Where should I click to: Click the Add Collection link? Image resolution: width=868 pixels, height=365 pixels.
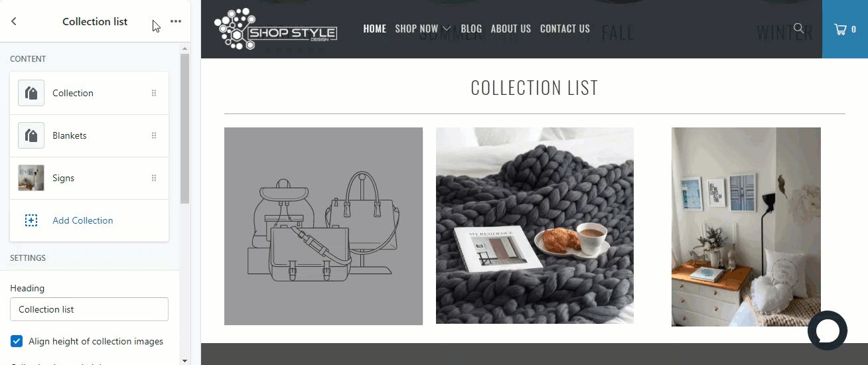click(x=83, y=220)
